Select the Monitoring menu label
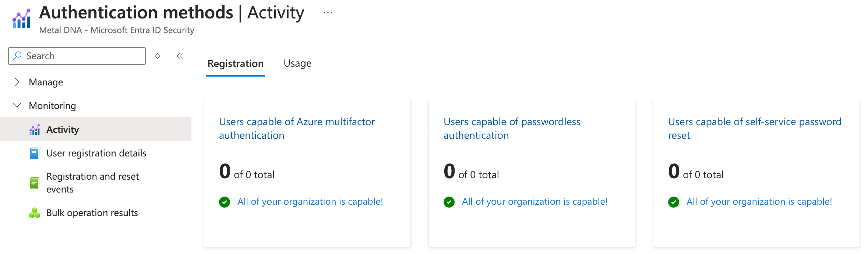The width and height of the screenshot is (868, 254). 52,106
